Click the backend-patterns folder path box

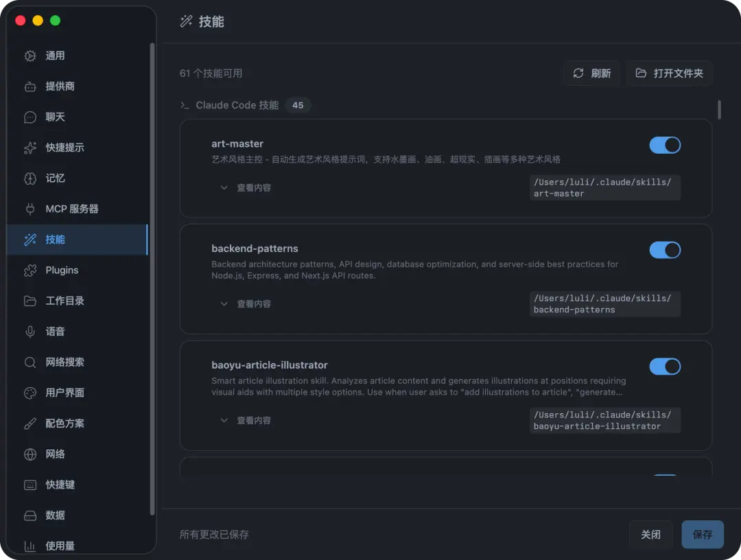point(605,304)
